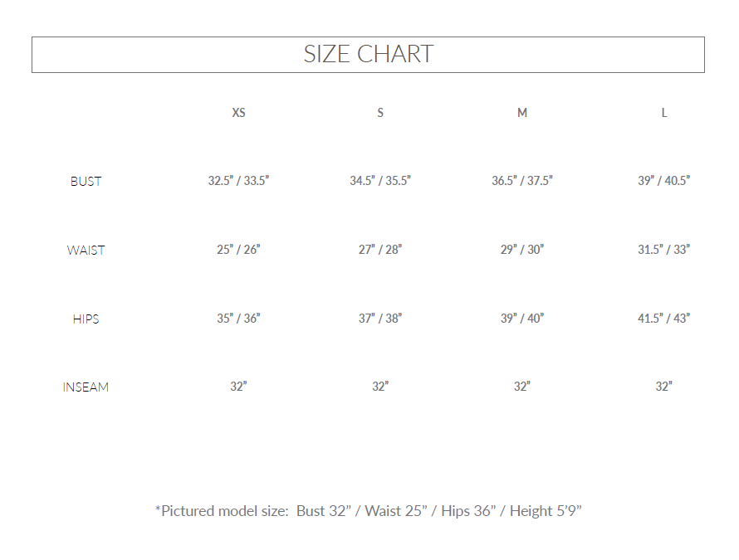Select the S size column header
The image size is (739, 560).
click(380, 113)
